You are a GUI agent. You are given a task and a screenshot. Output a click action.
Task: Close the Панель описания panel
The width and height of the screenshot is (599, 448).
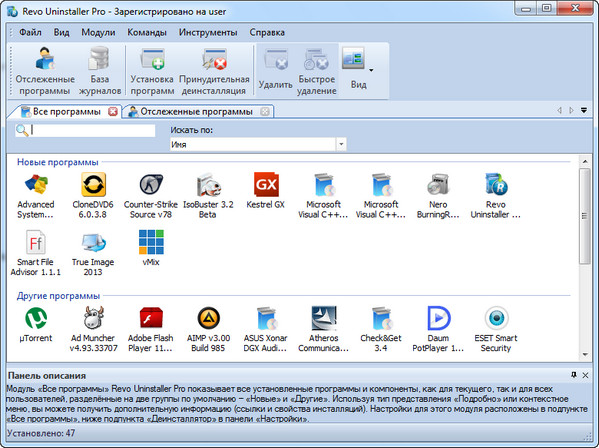[585, 375]
